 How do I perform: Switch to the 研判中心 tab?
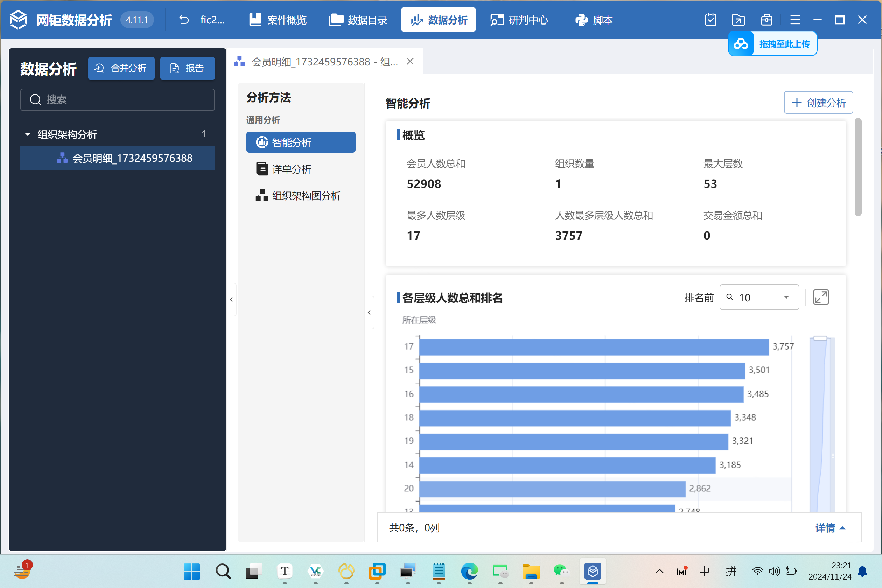pyautogui.click(x=519, y=20)
